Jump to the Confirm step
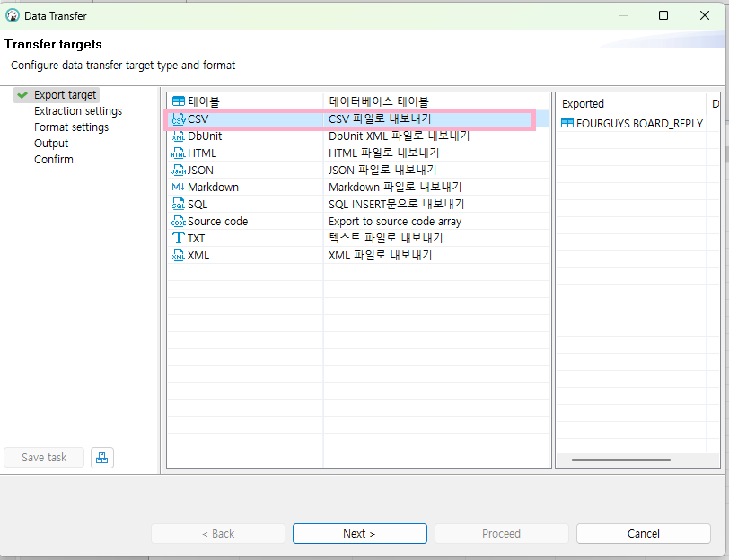The width and height of the screenshot is (729, 560). [54, 160]
